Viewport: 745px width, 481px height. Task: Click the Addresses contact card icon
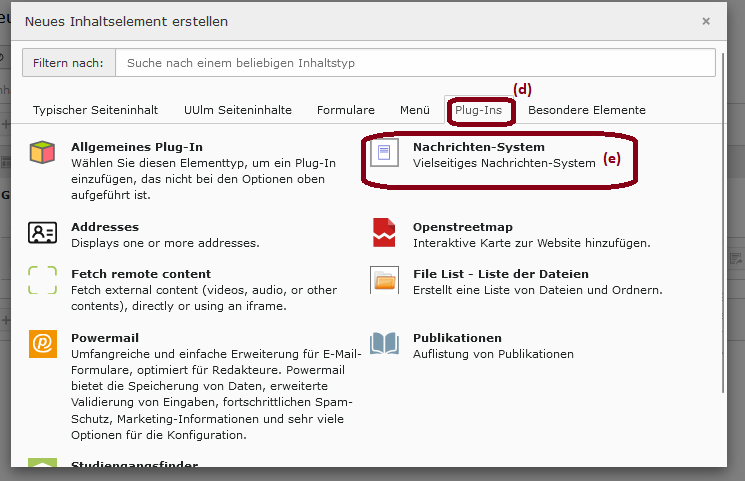click(42, 234)
